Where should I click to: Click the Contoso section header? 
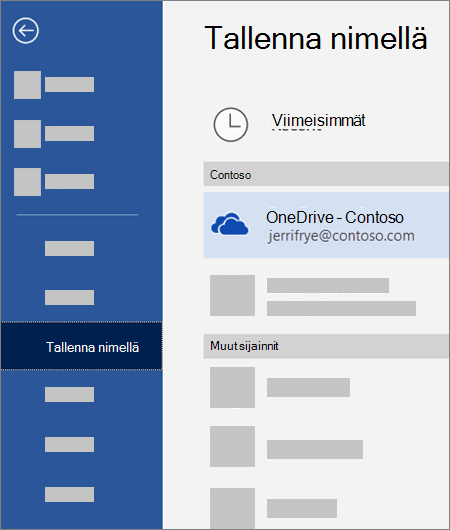pyautogui.click(x=326, y=174)
